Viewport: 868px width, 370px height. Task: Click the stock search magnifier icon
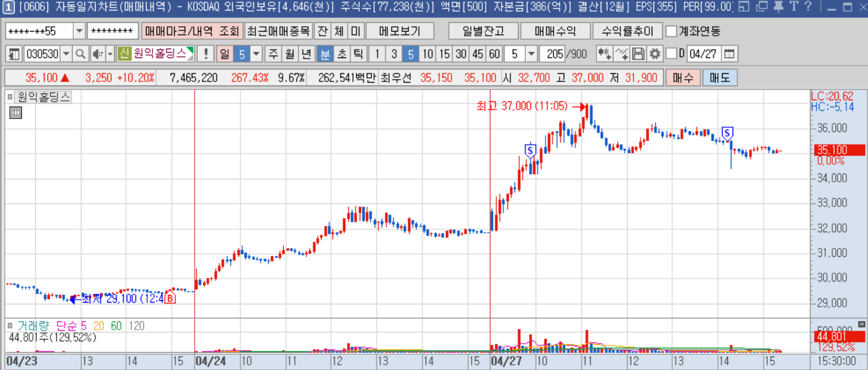(x=80, y=54)
